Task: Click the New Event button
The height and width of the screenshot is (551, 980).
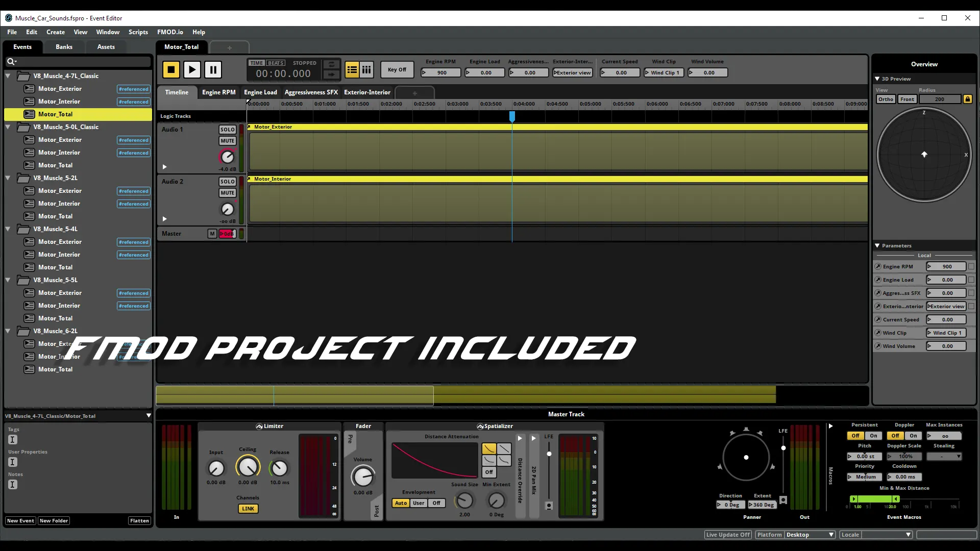Action: 20,521
